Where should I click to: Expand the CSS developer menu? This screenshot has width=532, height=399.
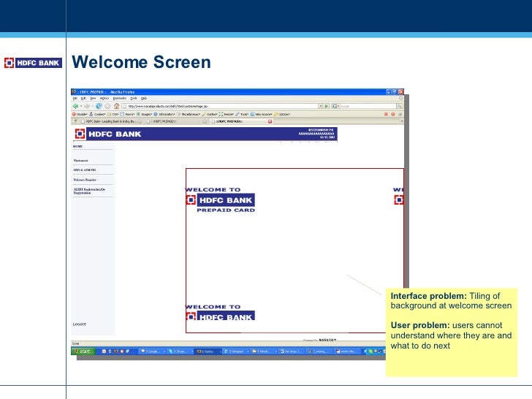[x=113, y=114]
